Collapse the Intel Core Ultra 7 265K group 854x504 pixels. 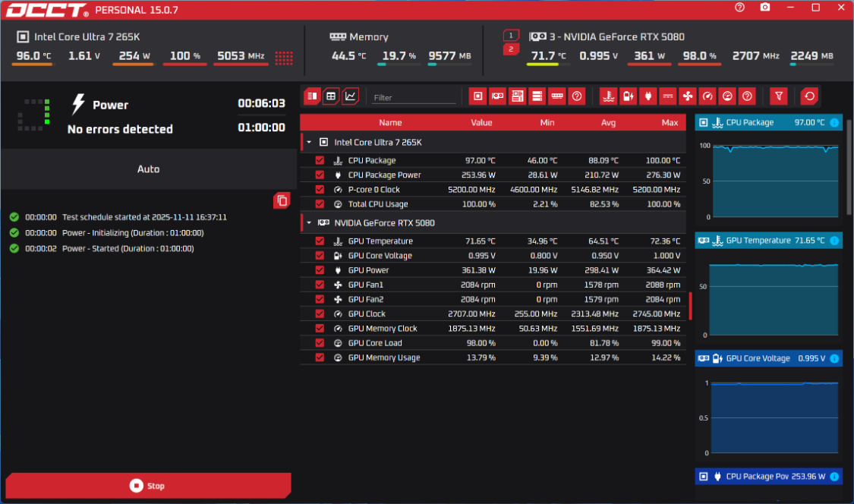(309, 142)
